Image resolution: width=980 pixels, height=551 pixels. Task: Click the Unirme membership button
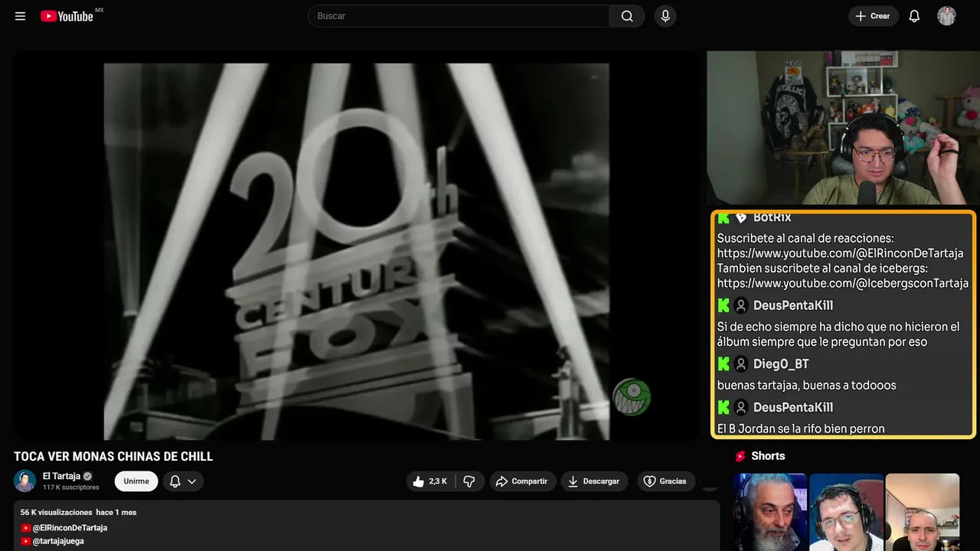[x=136, y=481]
